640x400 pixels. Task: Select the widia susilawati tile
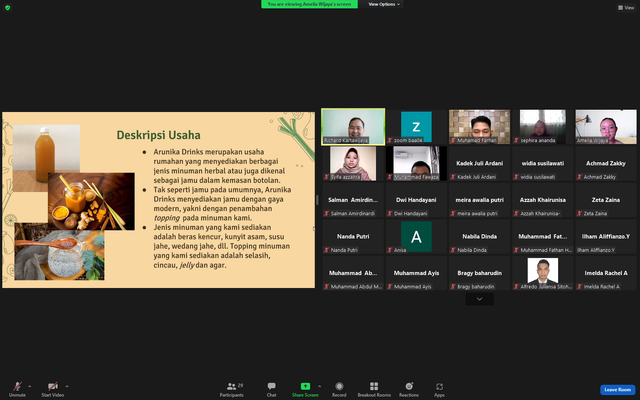click(x=542, y=163)
